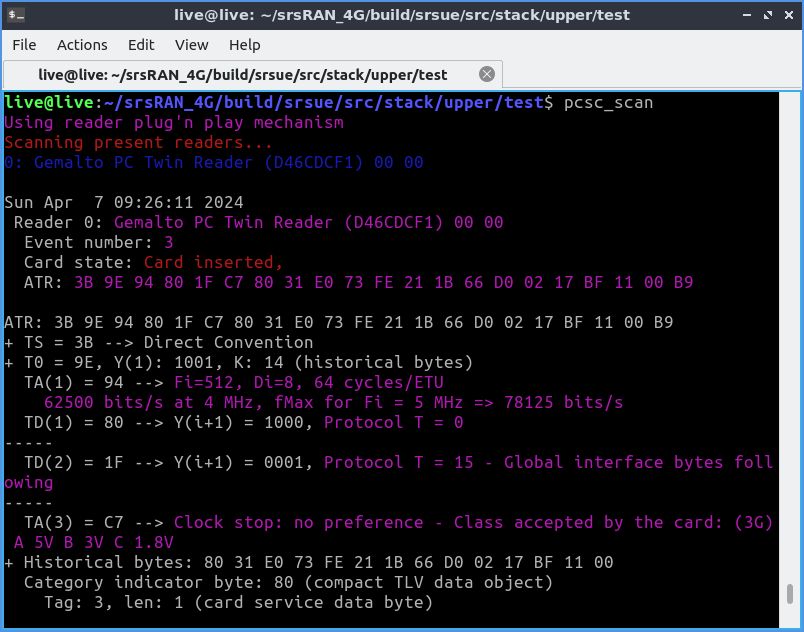This screenshot has width=804, height=632.
Task: Click 'Tag: 3, len: 1' line
Action: [238, 602]
